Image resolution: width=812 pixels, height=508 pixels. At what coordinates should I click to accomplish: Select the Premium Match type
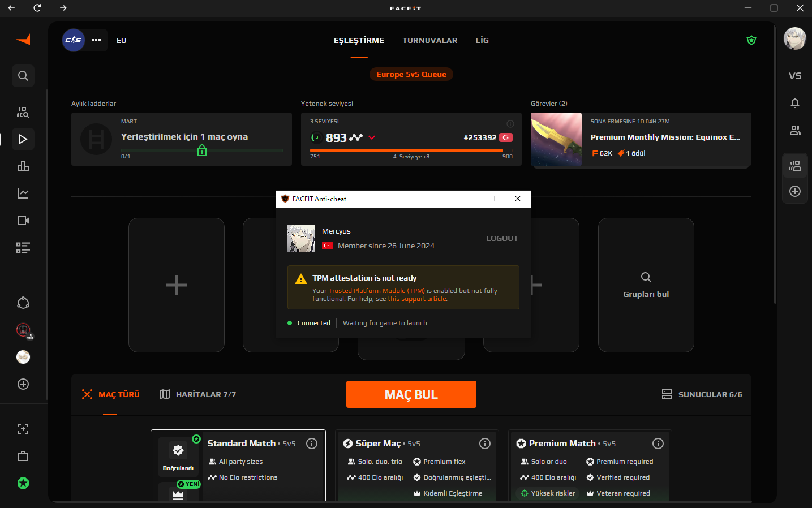click(590, 465)
